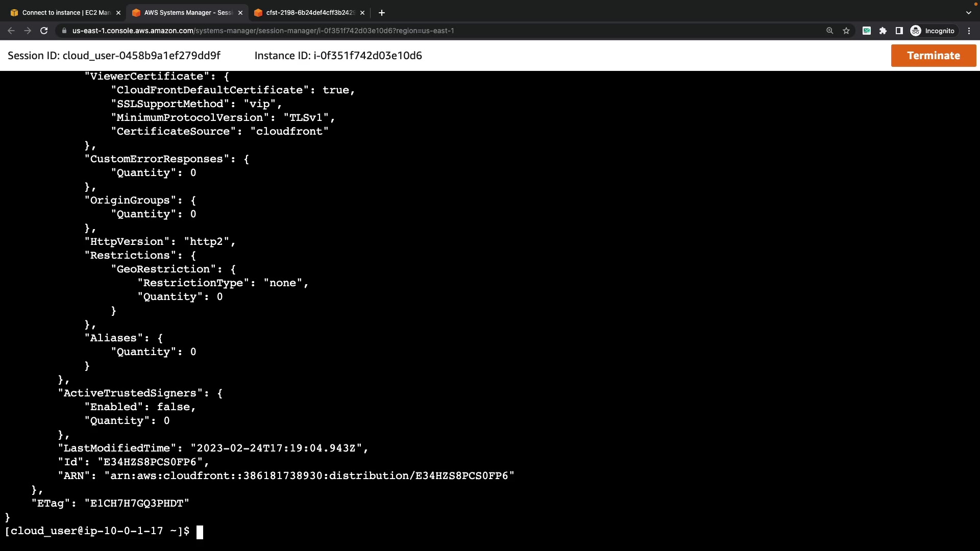Click the green mail extension icon
This screenshot has width=980, height=551.
tap(867, 31)
